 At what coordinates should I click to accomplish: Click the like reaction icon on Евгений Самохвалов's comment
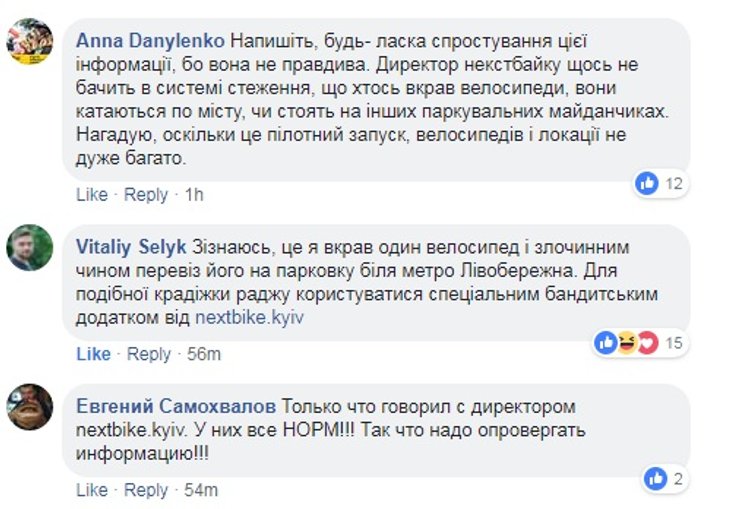(656, 479)
